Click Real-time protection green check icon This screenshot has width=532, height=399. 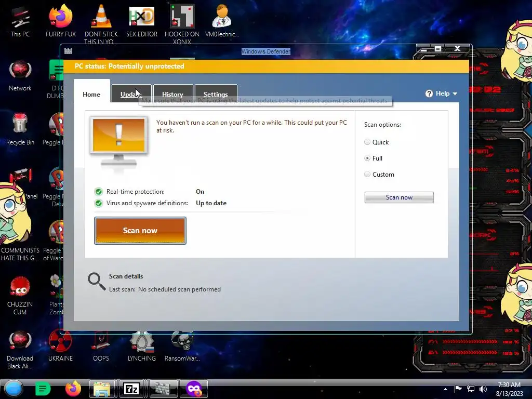pyautogui.click(x=98, y=192)
